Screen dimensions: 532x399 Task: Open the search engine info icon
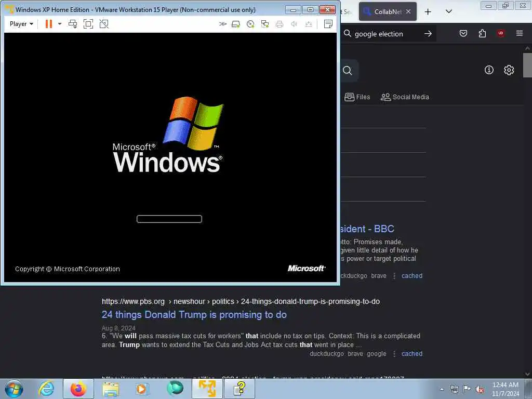point(489,70)
